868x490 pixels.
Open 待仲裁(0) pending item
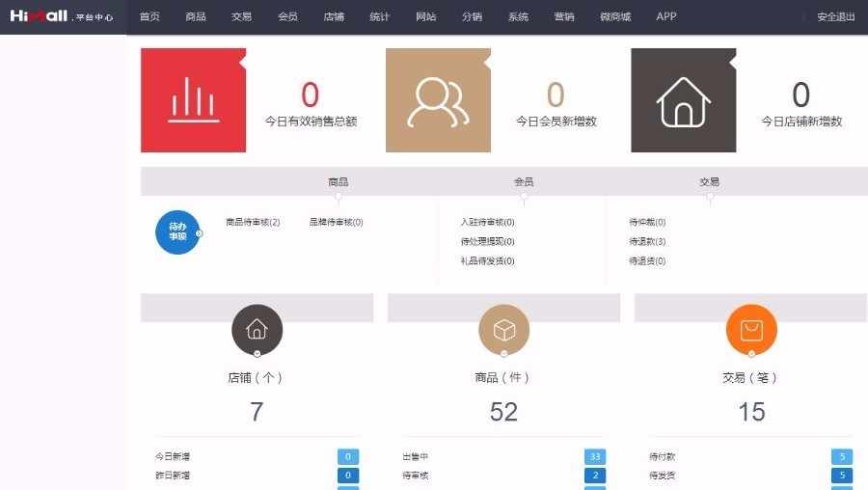coord(647,222)
